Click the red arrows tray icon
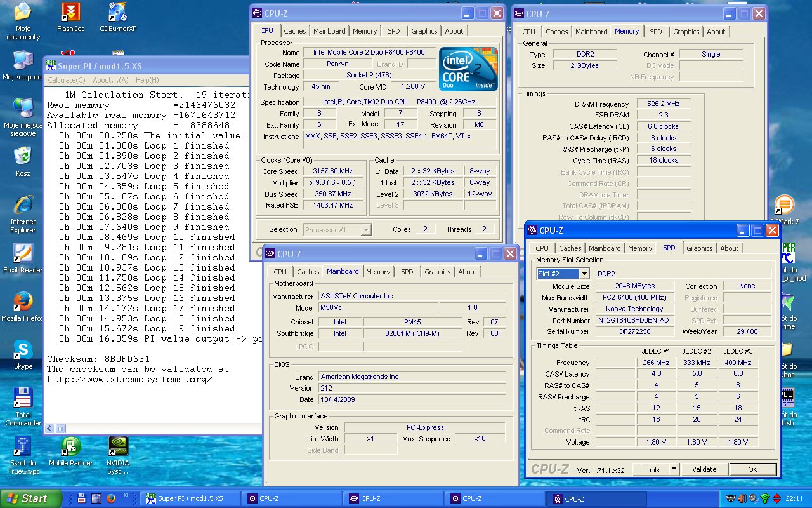The width and height of the screenshot is (812, 508). coord(776,498)
